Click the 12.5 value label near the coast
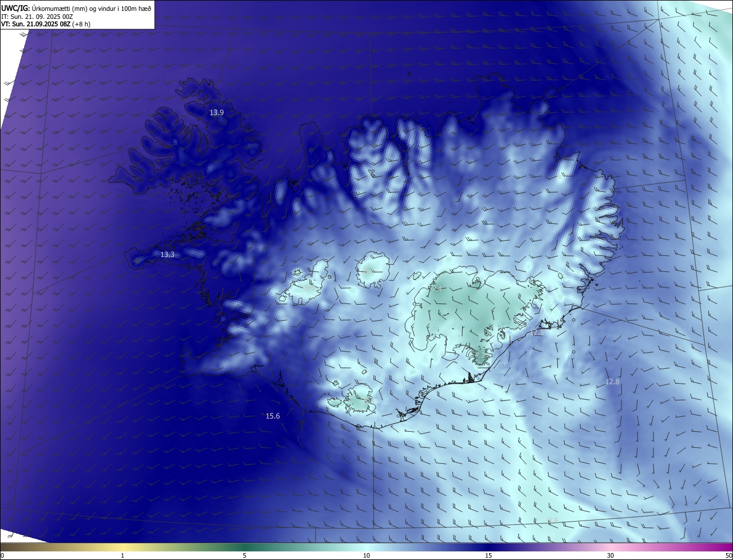Viewport: 733px width, 560px height. coord(537,332)
